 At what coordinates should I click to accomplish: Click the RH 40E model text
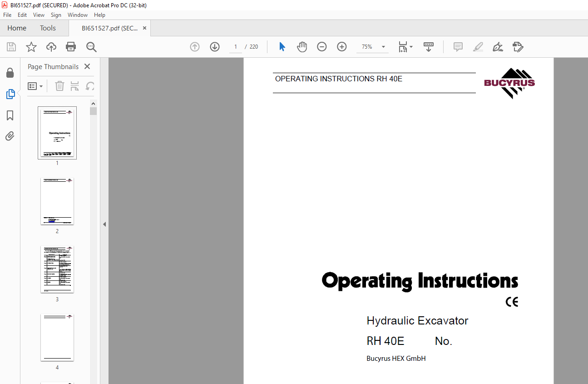pos(385,341)
